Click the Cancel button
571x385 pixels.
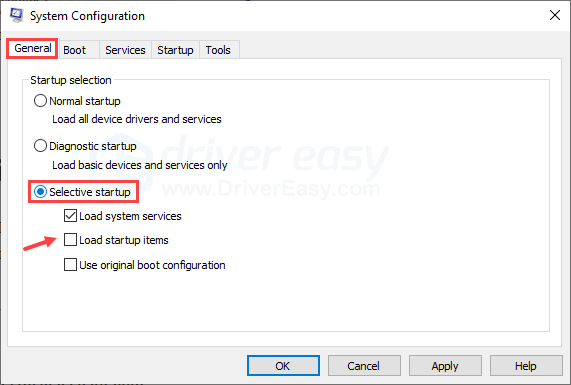(364, 366)
